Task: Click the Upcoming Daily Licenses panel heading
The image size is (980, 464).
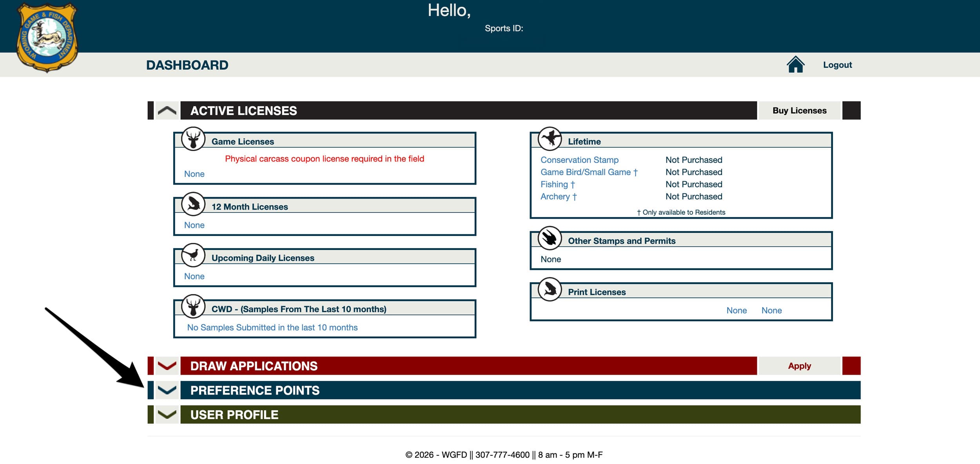Action: coord(263,258)
